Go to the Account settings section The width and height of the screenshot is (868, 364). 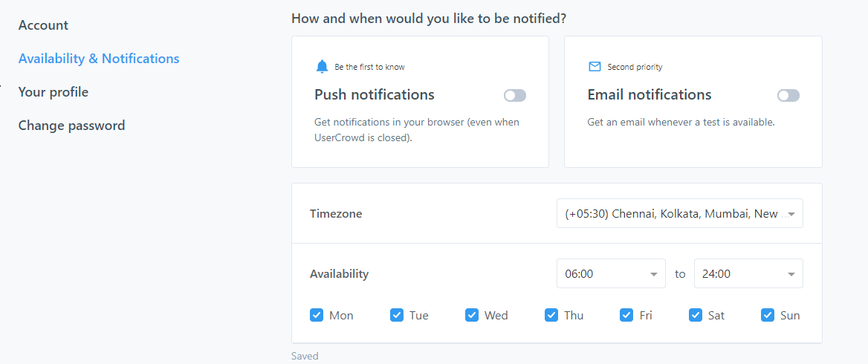pyautogui.click(x=43, y=25)
